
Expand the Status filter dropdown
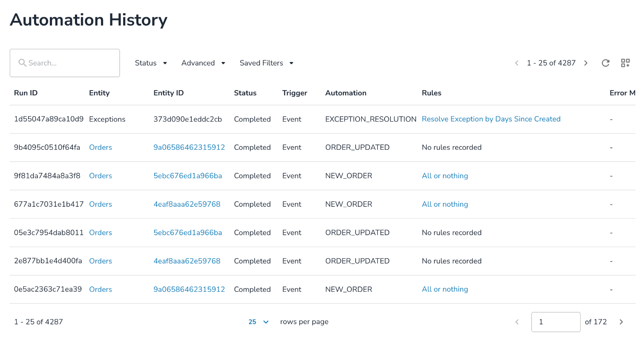(x=151, y=63)
